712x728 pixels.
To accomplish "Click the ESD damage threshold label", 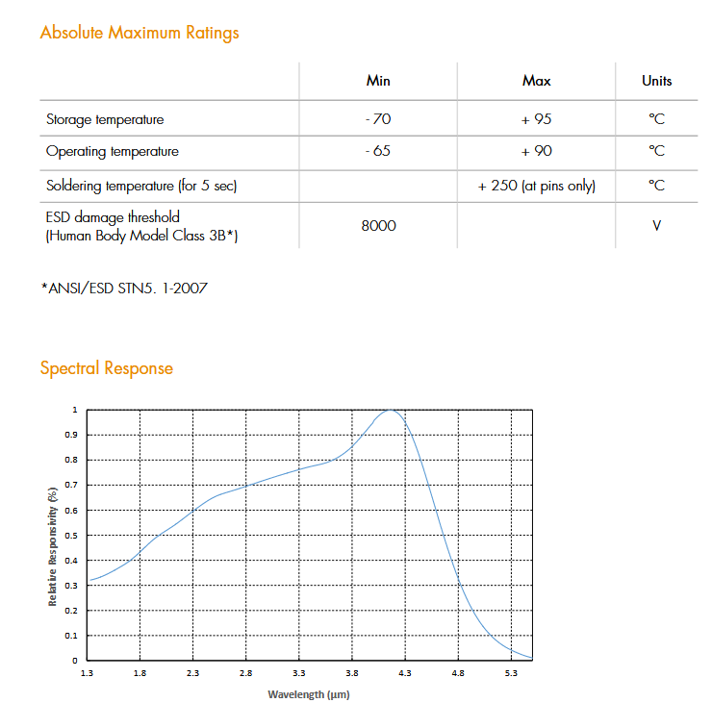I will (114, 217).
